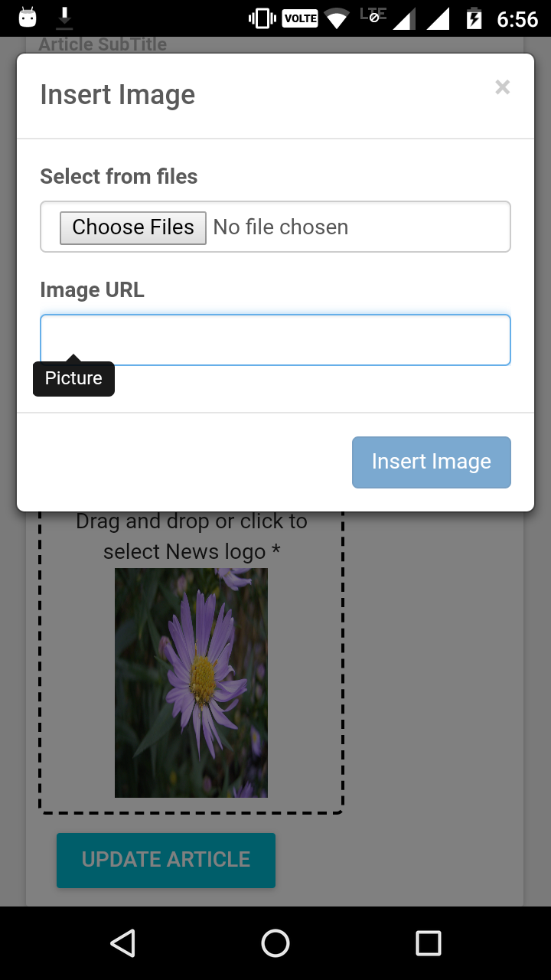The width and height of the screenshot is (551, 980).
Task: Tap the Android app icon in status bar
Action: [27, 17]
